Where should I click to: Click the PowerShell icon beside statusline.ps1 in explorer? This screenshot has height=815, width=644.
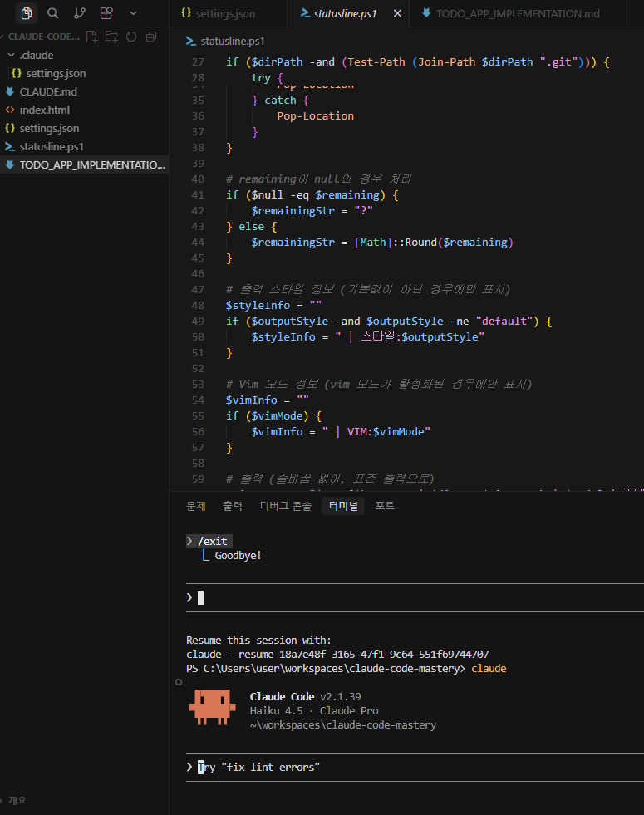coord(10,146)
